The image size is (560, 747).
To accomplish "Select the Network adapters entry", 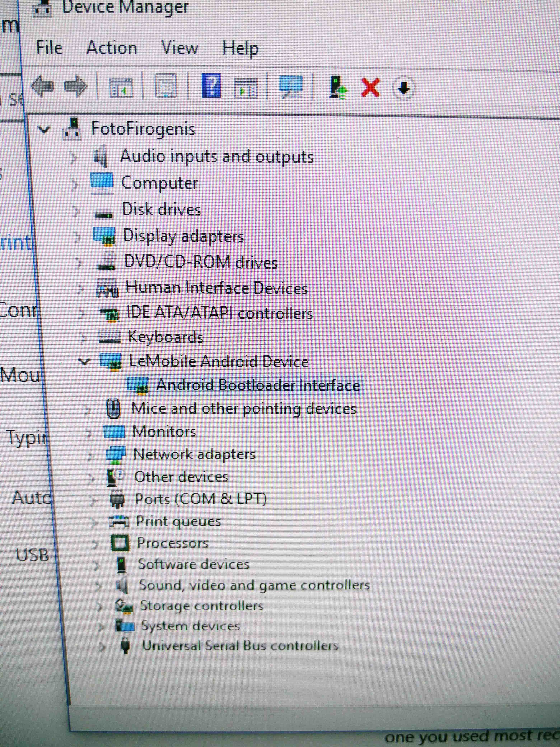I will point(194,454).
